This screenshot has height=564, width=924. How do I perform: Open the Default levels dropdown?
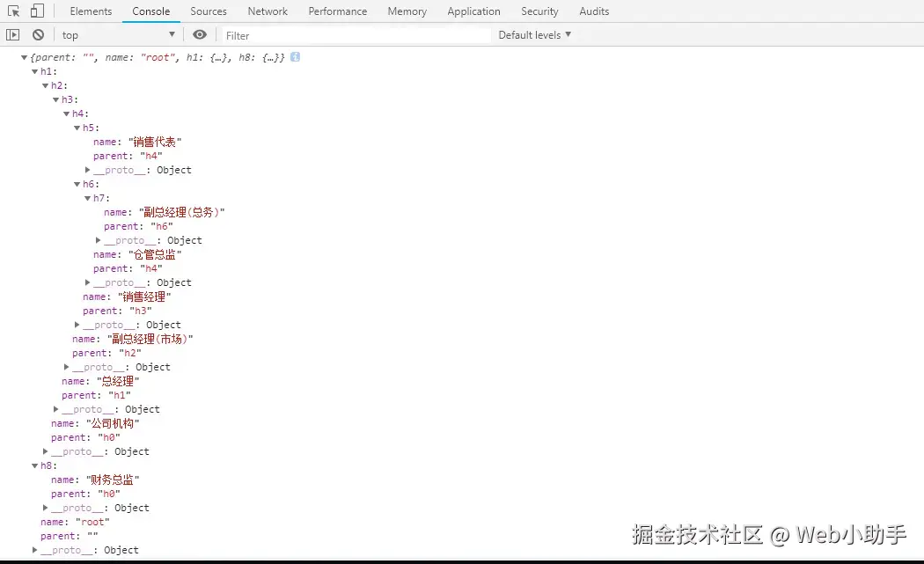[533, 34]
